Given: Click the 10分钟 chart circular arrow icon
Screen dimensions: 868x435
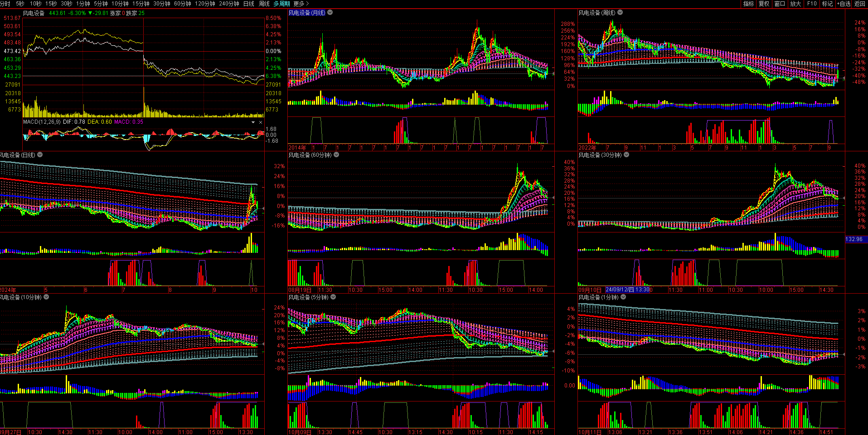Looking at the screenshot, I should coord(46,297).
